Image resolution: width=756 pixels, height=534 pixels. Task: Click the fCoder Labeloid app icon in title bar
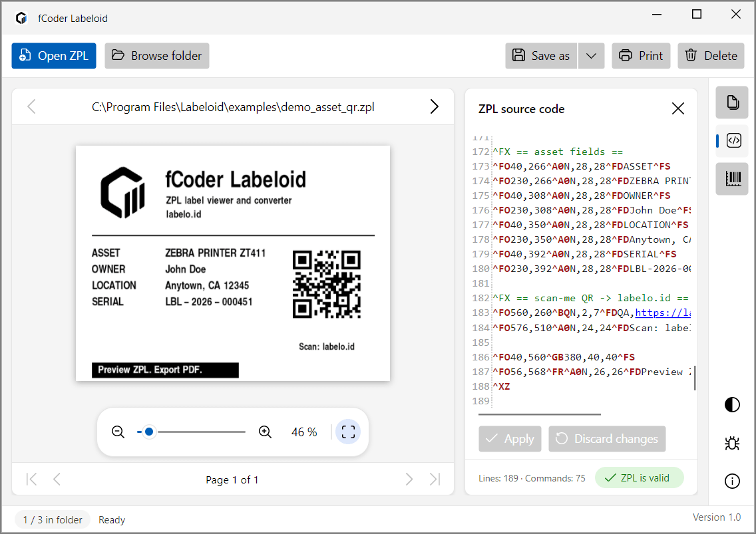pyautogui.click(x=21, y=19)
